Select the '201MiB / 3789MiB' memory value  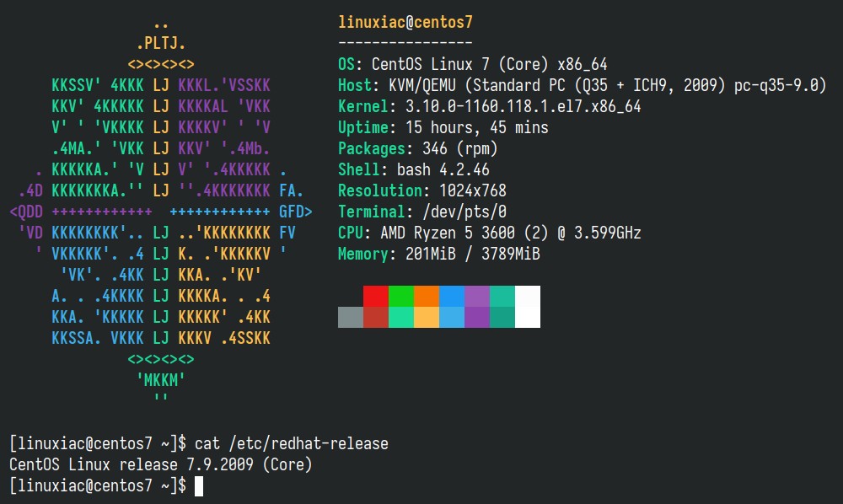click(x=473, y=254)
